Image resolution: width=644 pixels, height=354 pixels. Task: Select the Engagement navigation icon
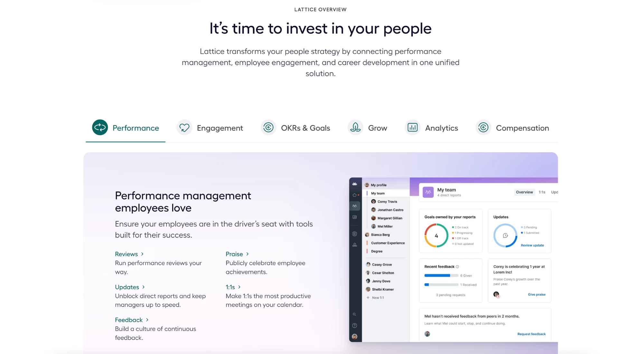point(184,127)
